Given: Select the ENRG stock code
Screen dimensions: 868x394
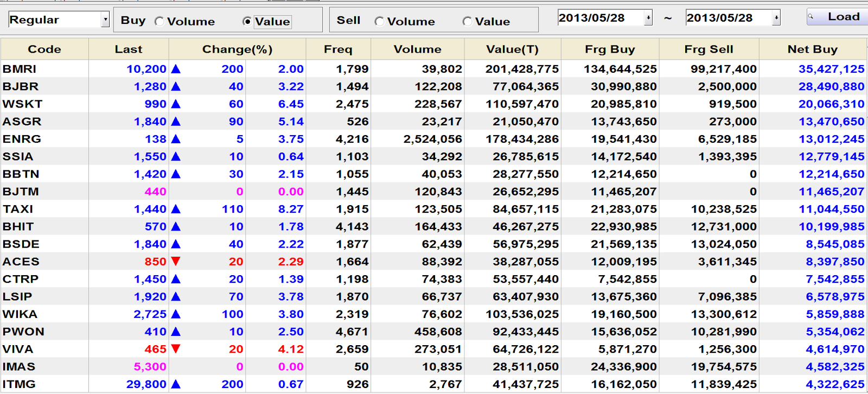Looking at the screenshot, I should pyautogui.click(x=22, y=139).
